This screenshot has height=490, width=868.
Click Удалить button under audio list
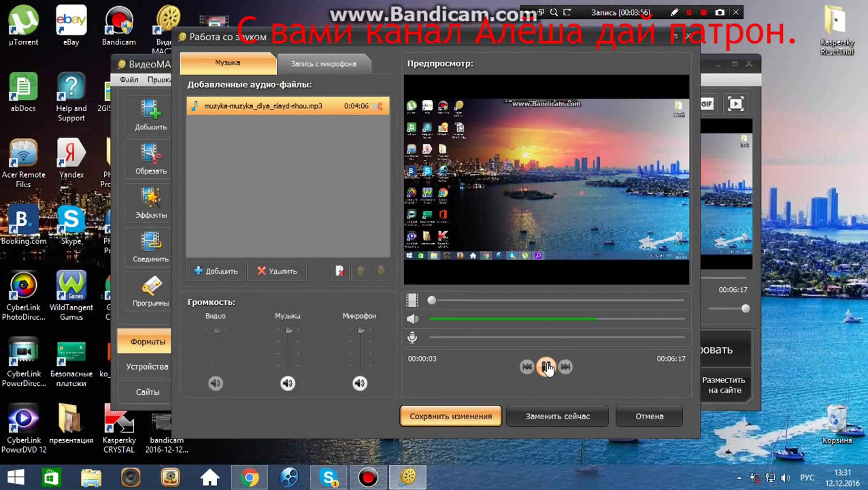pyautogui.click(x=277, y=271)
